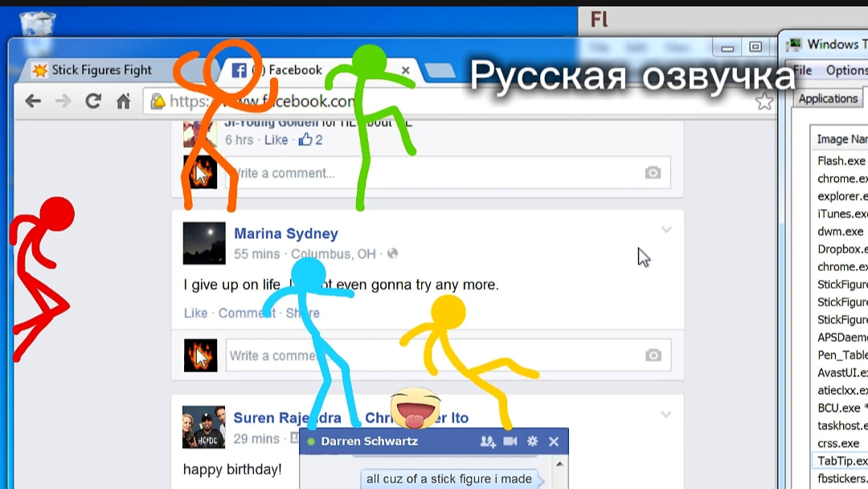Close the Darren Schwartz chat window
This screenshot has height=489, width=868.
click(x=554, y=442)
